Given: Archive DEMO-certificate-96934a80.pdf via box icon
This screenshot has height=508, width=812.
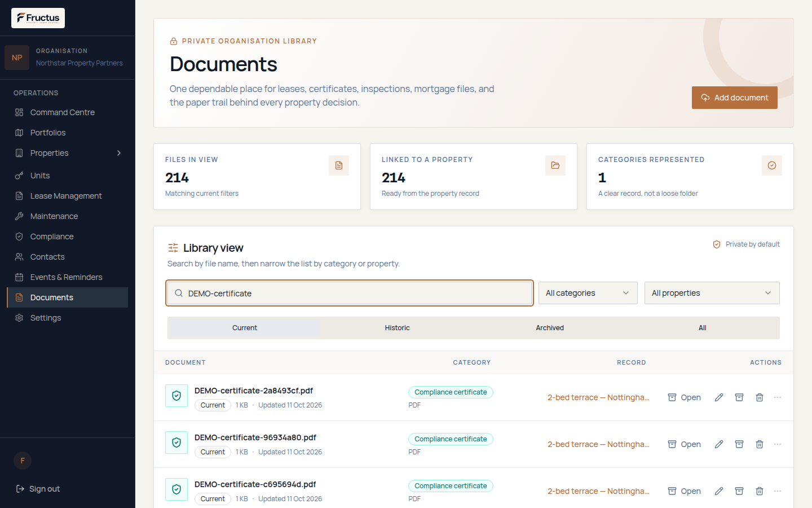Looking at the screenshot, I should (739, 444).
